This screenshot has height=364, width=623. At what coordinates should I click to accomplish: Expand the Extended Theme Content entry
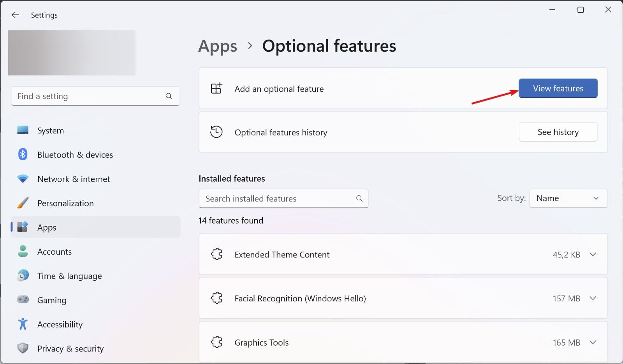click(593, 254)
